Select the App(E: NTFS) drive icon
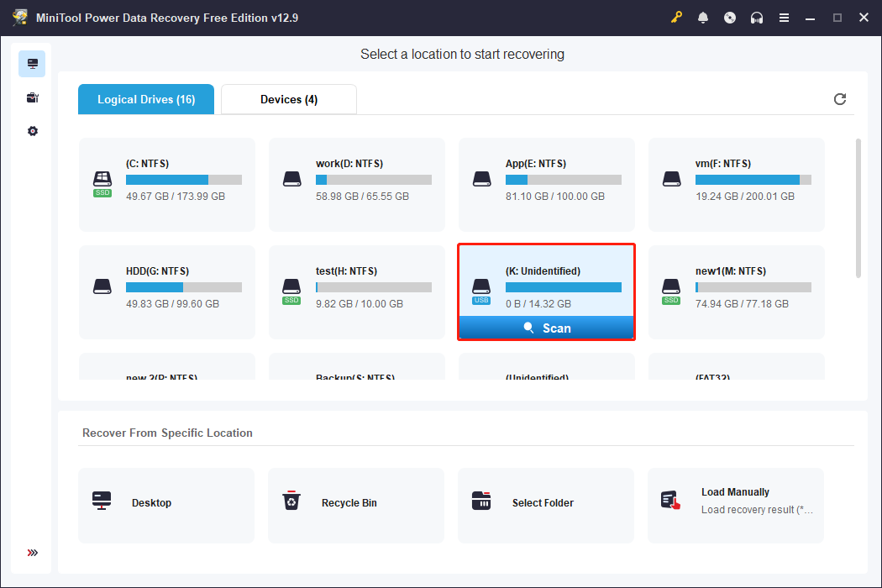Viewport: 882px width, 588px height. point(481,180)
